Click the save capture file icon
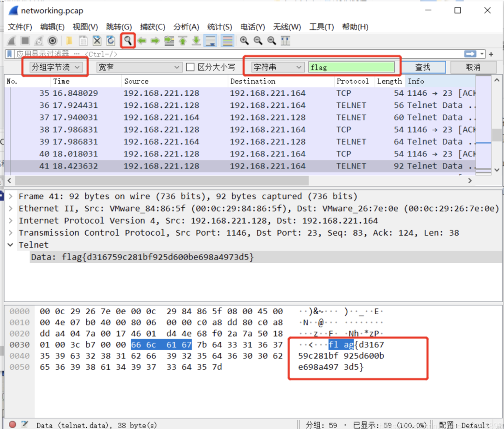This screenshot has height=429, width=504. [83, 41]
